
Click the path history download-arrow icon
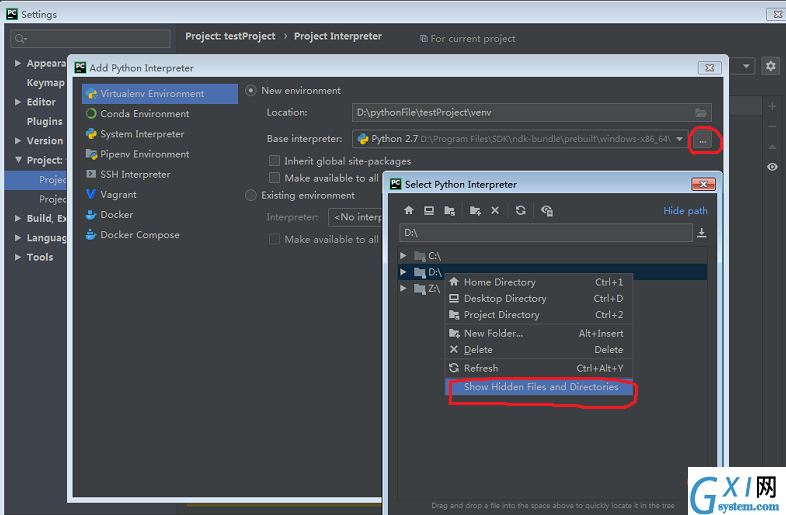click(x=701, y=233)
